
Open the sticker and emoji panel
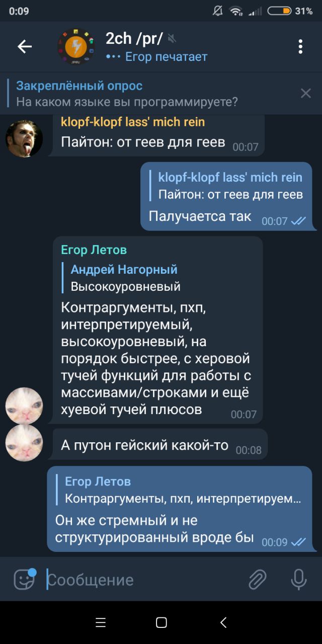pos(24,580)
